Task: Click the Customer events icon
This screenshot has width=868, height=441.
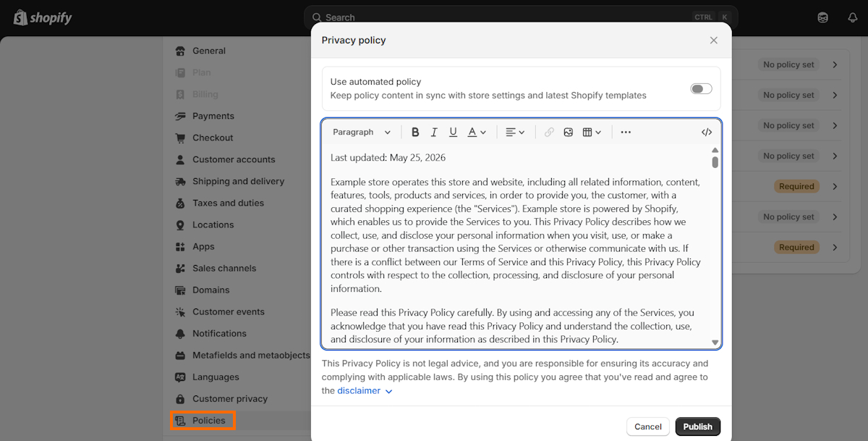Action: tap(180, 312)
